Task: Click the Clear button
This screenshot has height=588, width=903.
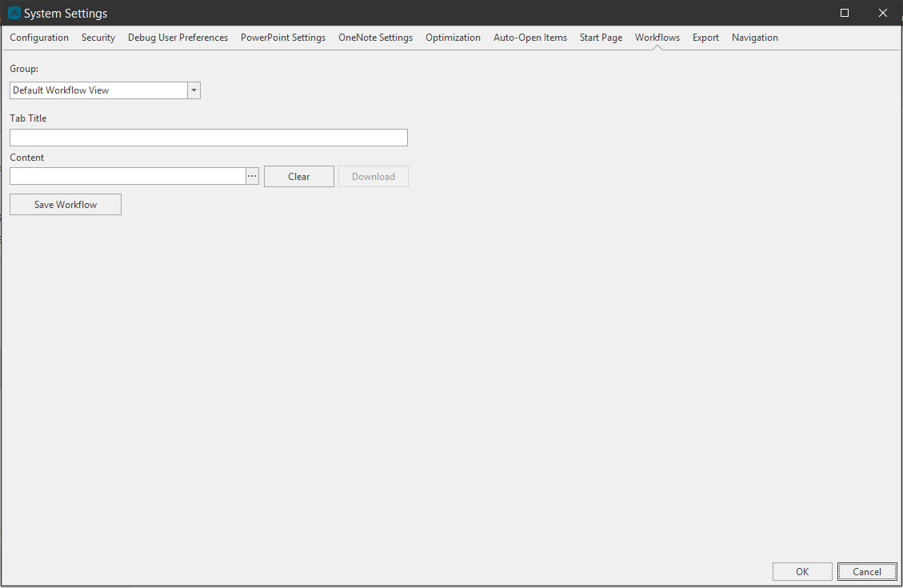Action: (x=299, y=177)
